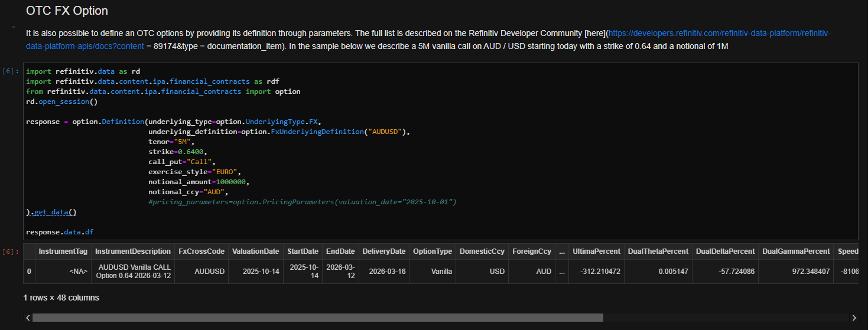Click the tenor="5M" code line
The image size is (868, 330).
[x=171, y=142]
